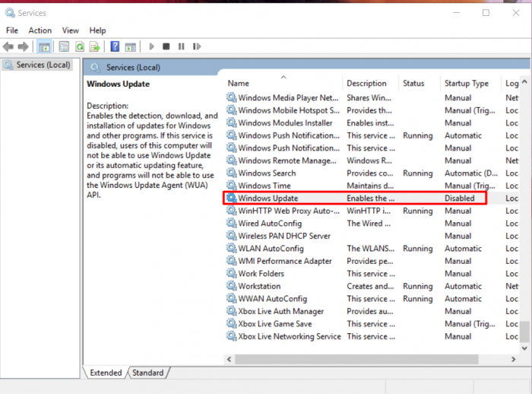Image resolution: width=532 pixels, height=394 pixels.
Task: Click the Forward arrow in the toolbar
Action: click(x=24, y=46)
